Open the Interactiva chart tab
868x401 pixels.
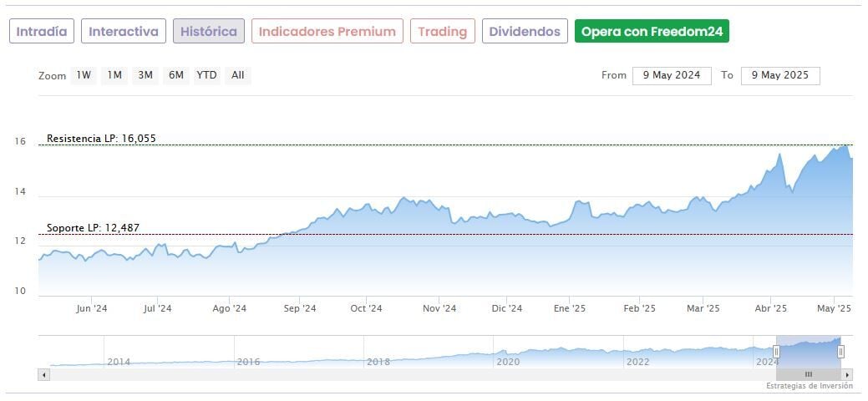124,32
